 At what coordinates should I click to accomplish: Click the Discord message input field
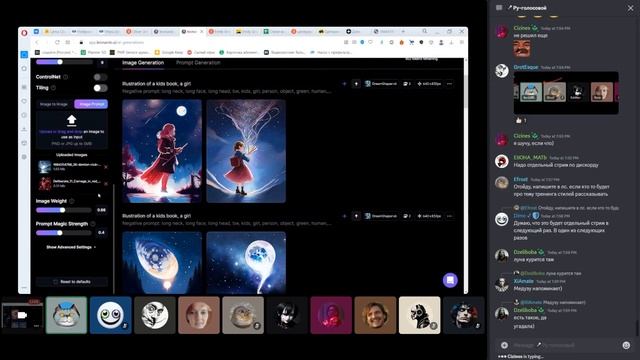[x=565, y=345]
